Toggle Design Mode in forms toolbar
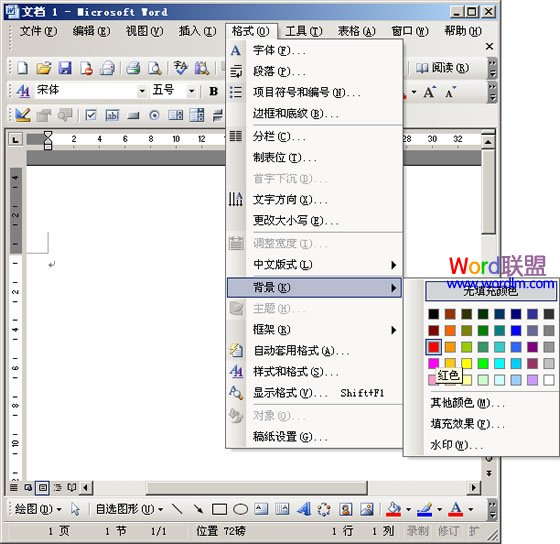560x544 pixels. tap(23, 115)
